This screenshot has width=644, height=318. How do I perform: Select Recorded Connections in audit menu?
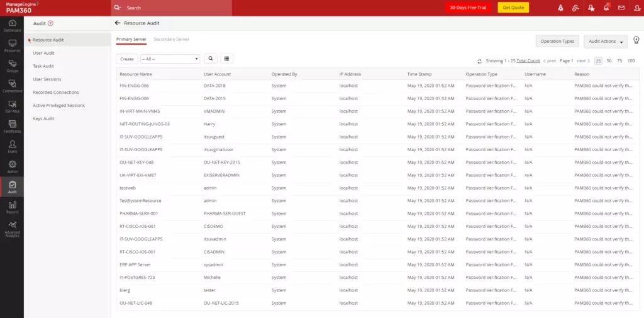[56, 92]
